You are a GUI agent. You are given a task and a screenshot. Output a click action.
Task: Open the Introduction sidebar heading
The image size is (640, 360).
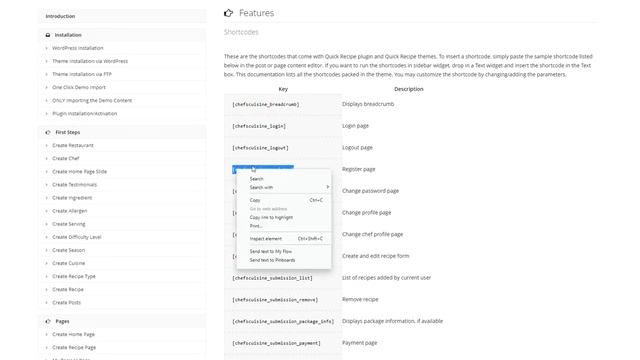tap(60, 16)
